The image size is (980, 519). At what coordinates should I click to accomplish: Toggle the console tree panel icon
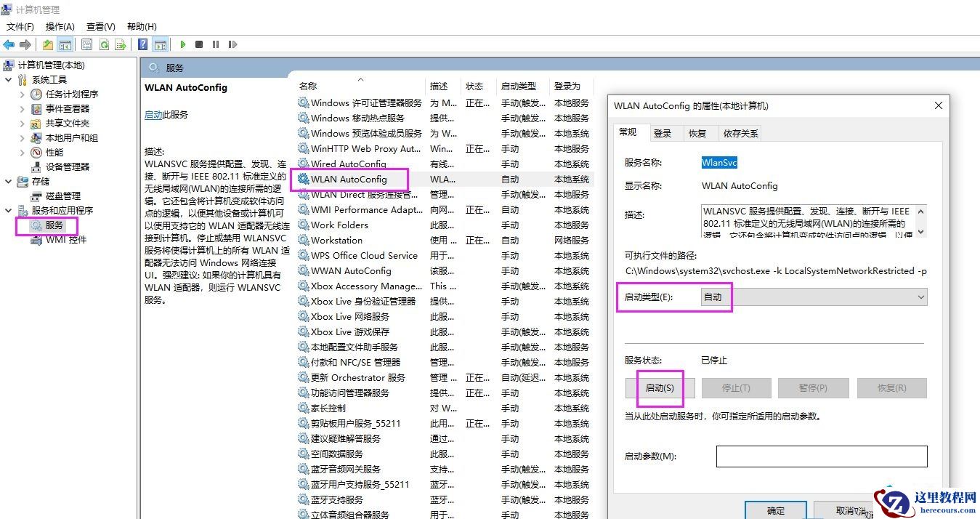point(65,44)
